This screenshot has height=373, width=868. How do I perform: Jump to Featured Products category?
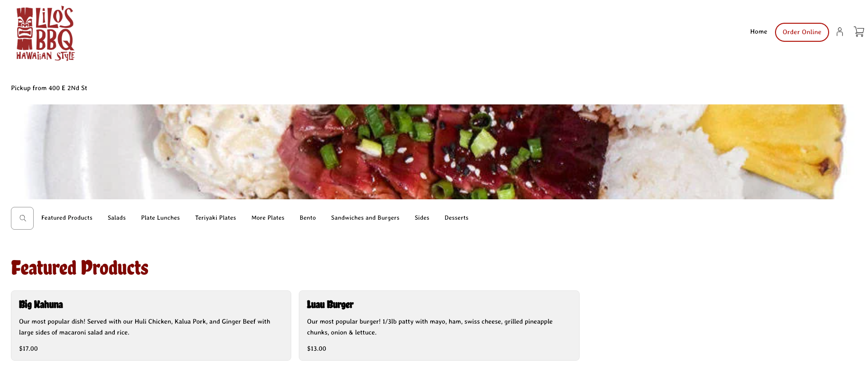tap(67, 218)
